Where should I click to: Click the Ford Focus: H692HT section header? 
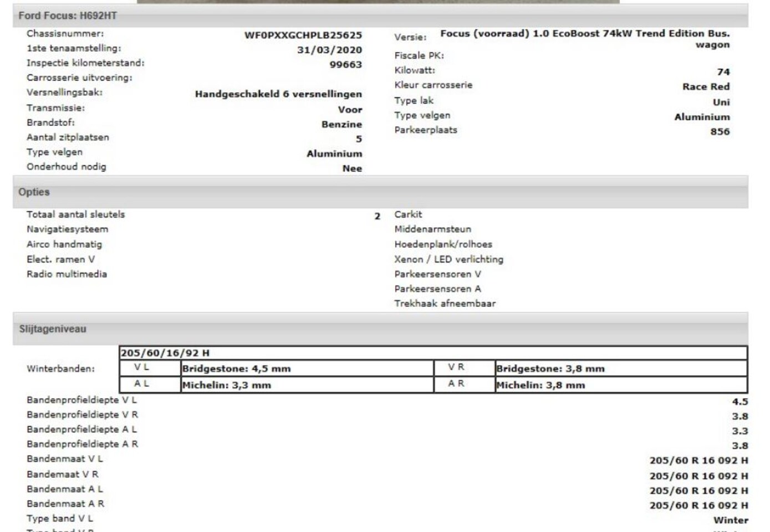[68, 16]
